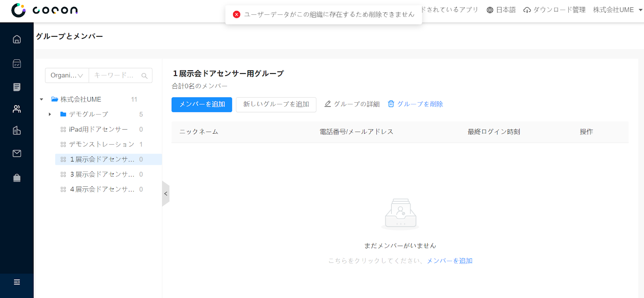Open the home icon in sidebar
Image resolution: width=644 pixels, height=298 pixels.
point(17,39)
